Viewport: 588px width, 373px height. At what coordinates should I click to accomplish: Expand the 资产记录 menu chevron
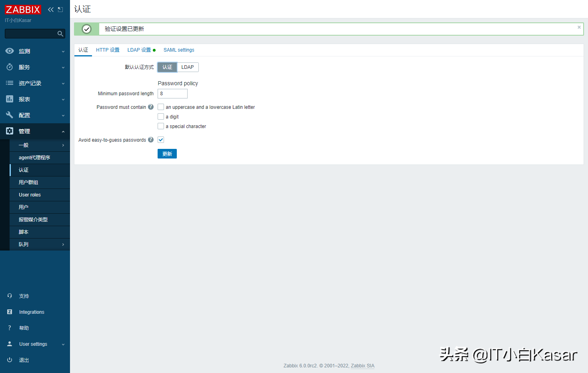63,83
